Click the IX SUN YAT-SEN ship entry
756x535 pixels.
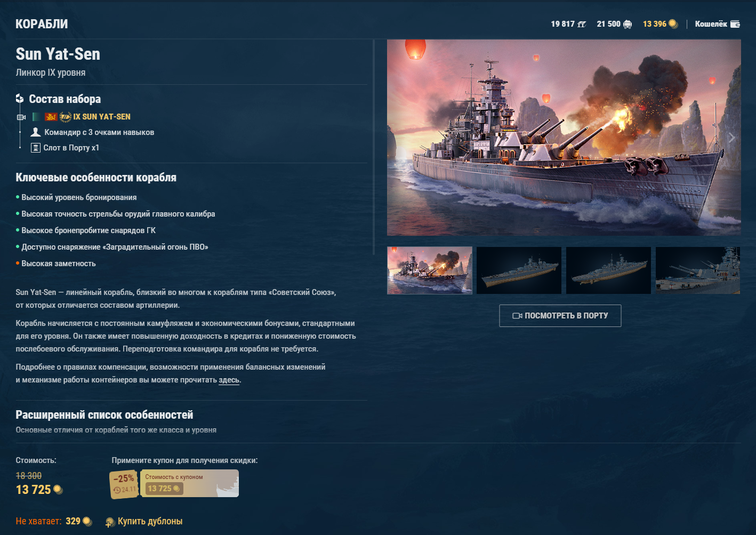click(102, 117)
